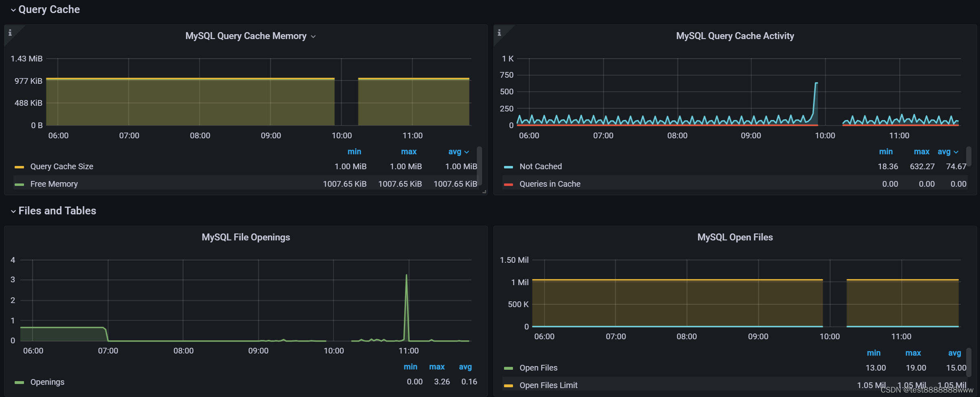Click Not Cached max value 632.27
980x397 pixels.
pos(922,166)
